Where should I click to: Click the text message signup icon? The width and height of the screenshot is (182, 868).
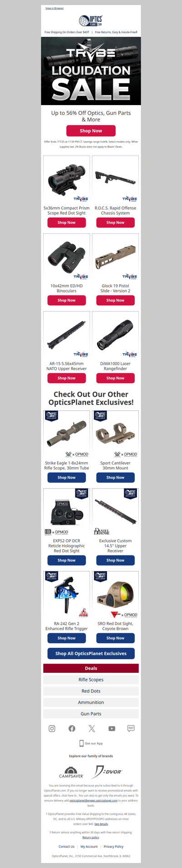tap(131, 728)
